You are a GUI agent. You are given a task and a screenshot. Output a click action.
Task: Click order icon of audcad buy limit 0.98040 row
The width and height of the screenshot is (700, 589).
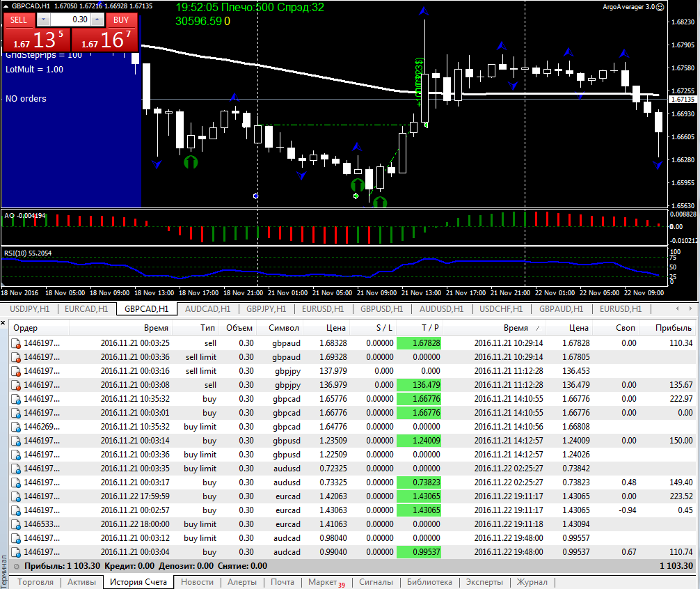15,539
